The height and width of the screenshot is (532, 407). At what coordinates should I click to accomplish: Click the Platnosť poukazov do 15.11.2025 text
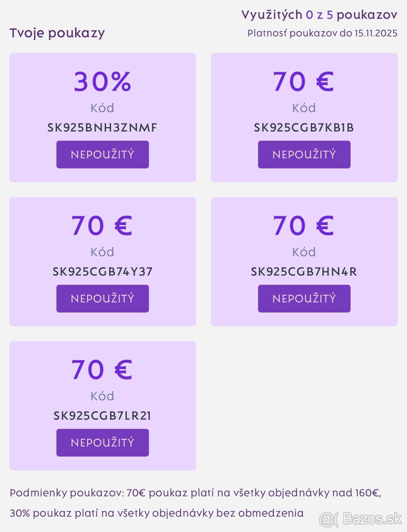click(x=322, y=33)
